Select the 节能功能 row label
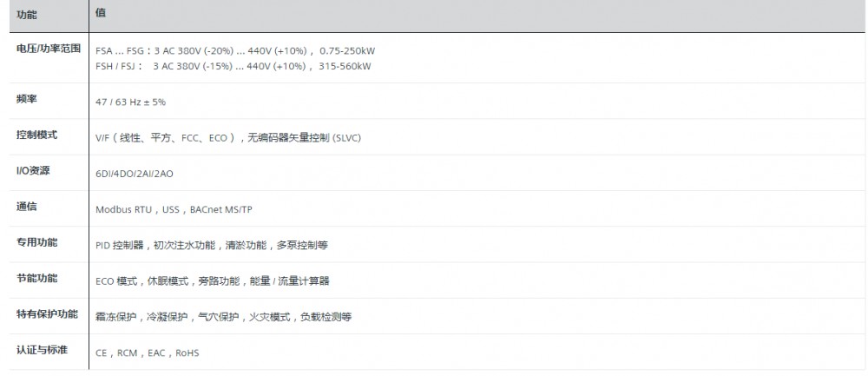Image resolution: width=868 pixels, height=376 pixels. coord(37,278)
